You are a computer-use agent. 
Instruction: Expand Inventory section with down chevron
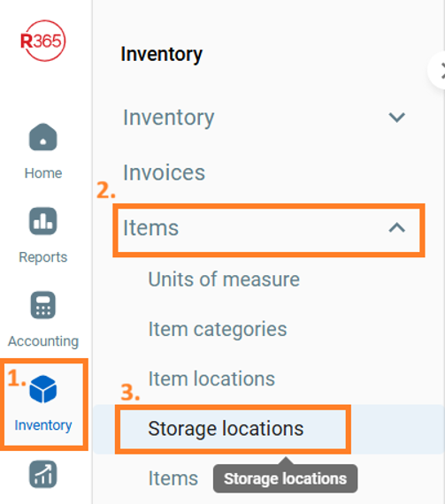point(397,118)
